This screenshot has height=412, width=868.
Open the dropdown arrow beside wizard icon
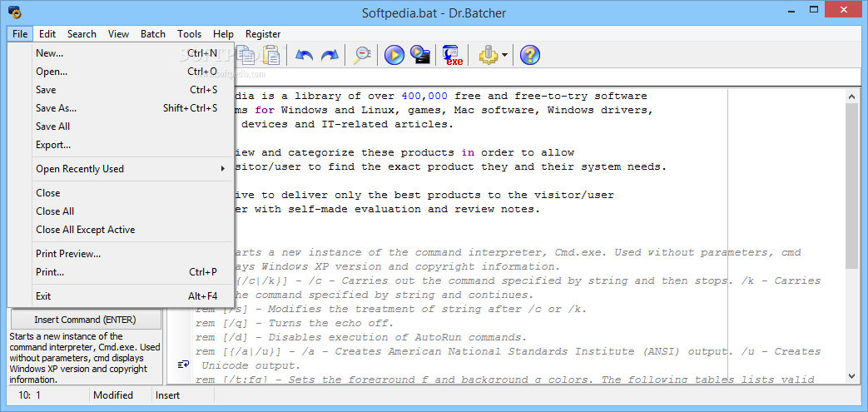(505, 56)
